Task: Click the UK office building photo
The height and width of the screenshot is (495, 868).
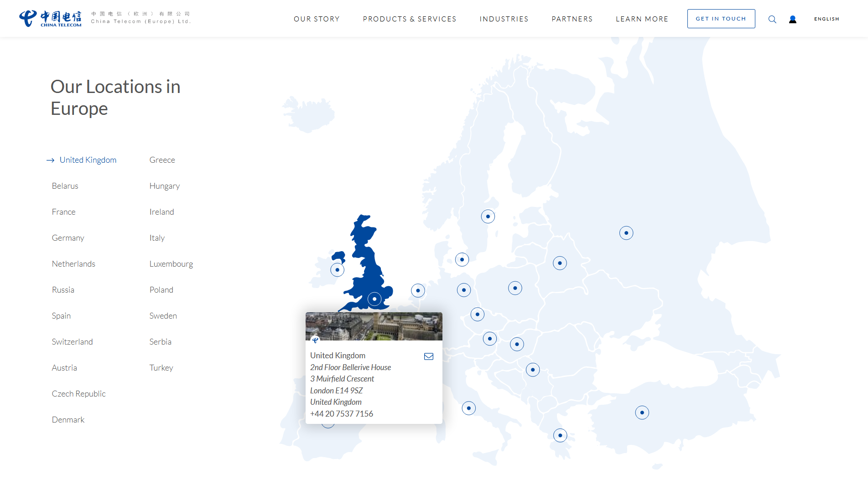Action: coord(374,326)
